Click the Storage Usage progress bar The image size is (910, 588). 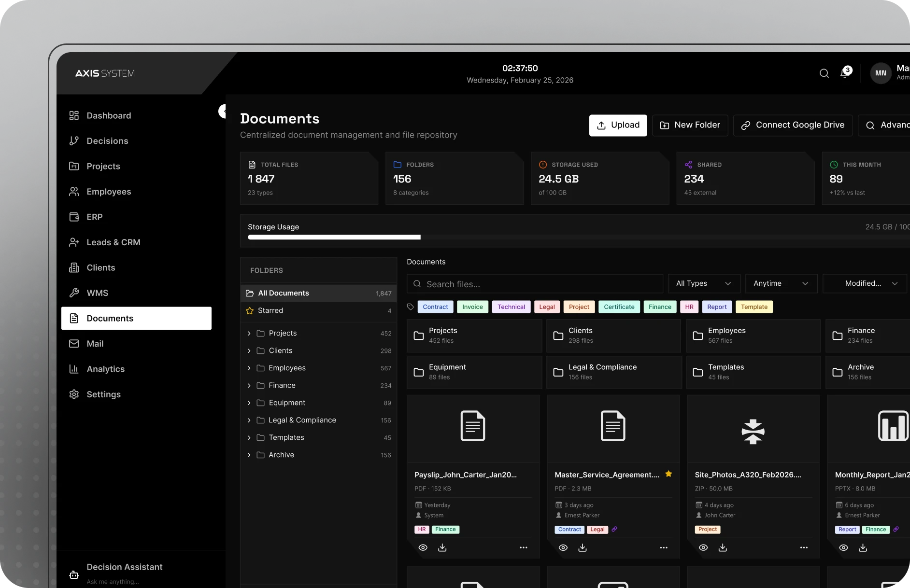(x=575, y=238)
